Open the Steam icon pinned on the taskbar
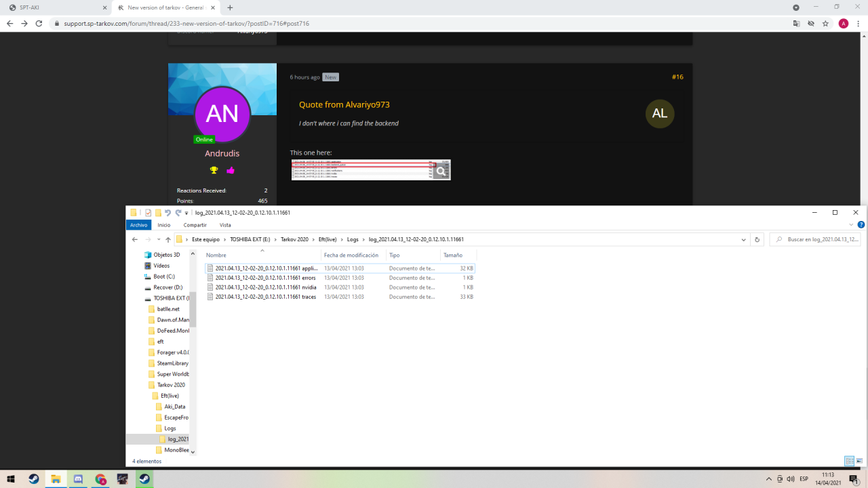868x488 pixels. coord(33,479)
